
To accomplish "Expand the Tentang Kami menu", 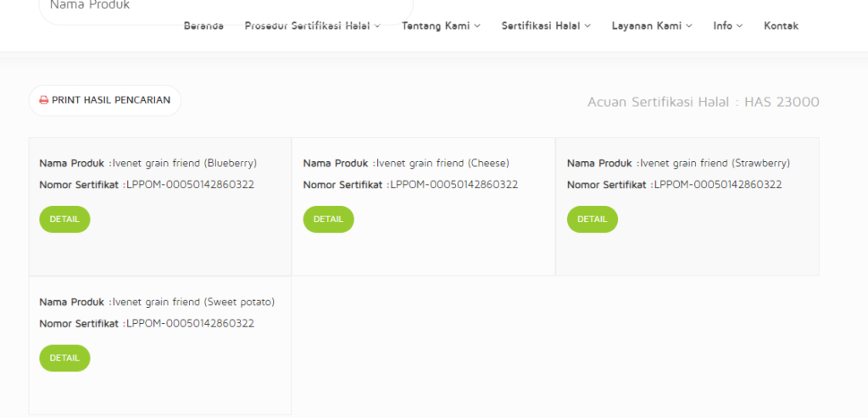I will tap(441, 25).
